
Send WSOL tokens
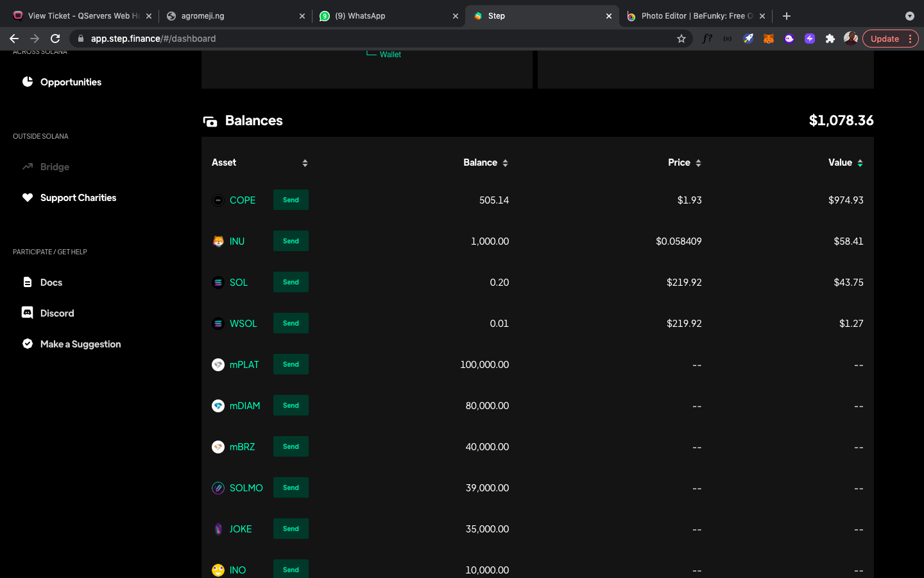pos(291,323)
